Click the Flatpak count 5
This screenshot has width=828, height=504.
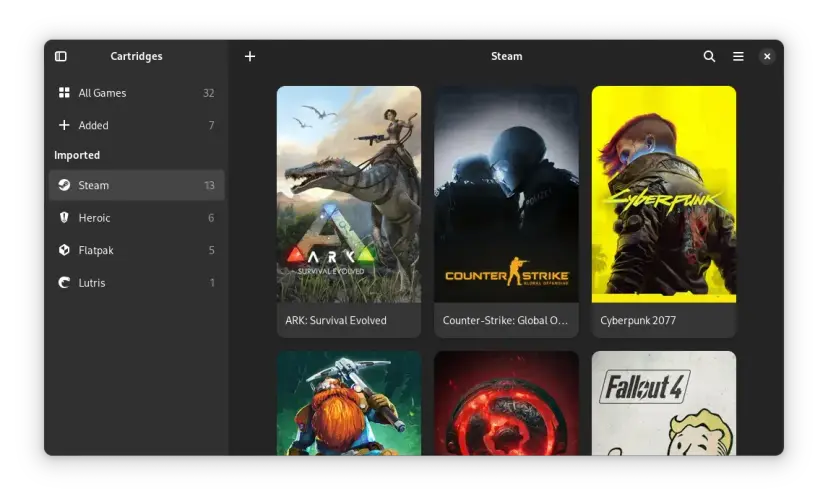tap(212, 250)
